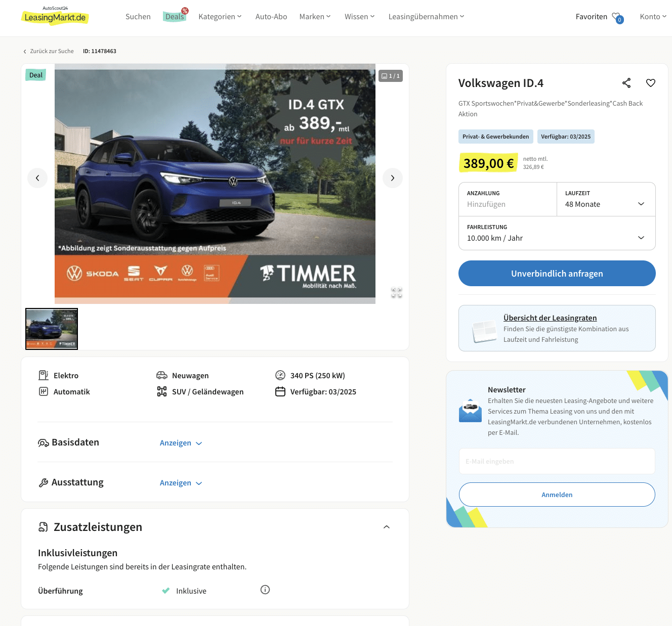
Task: Click the E-Mail eingeben field
Action: click(557, 461)
